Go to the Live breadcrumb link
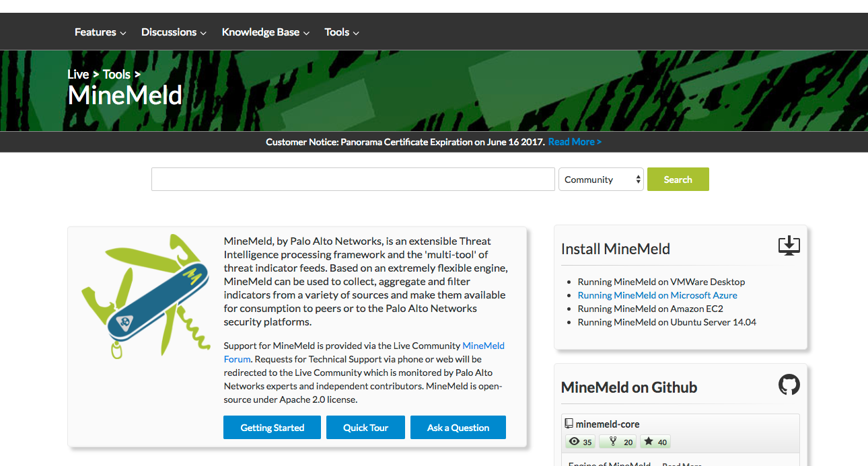This screenshot has height=466, width=868. 78,74
